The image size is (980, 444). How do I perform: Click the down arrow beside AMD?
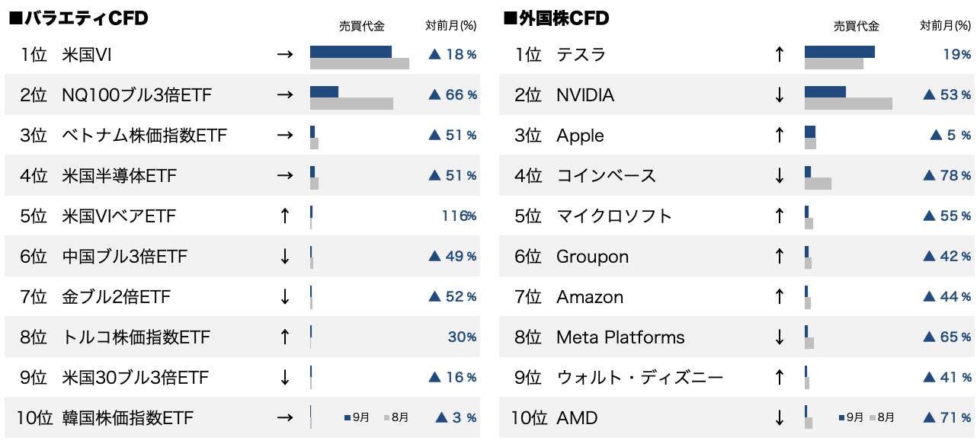(x=779, y=418)
